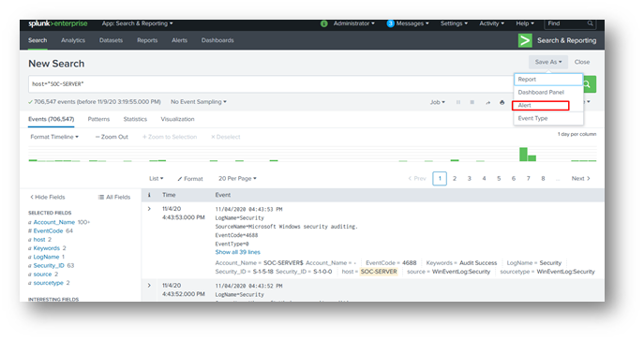Switch to the Visualization tab
The height and width of the screenshot is (341, 644).
[x=177, y=119]
